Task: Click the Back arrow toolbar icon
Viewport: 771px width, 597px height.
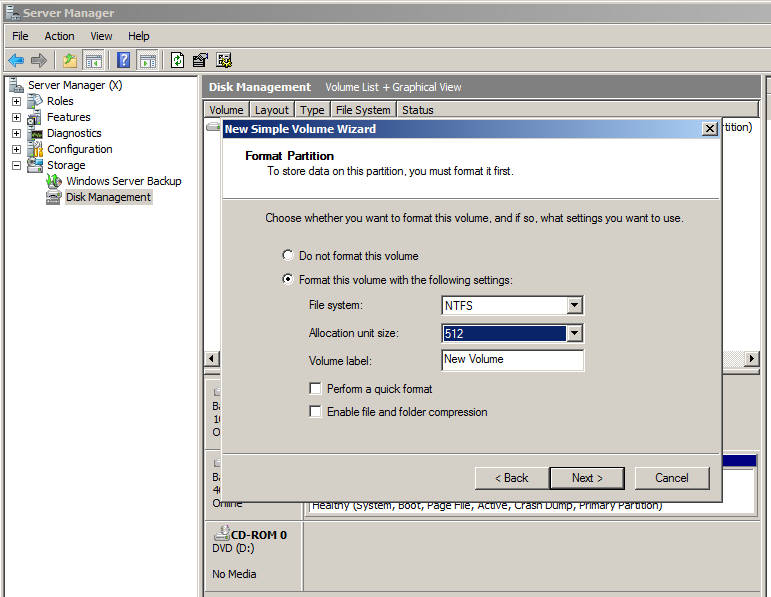Action: (16, 60)
